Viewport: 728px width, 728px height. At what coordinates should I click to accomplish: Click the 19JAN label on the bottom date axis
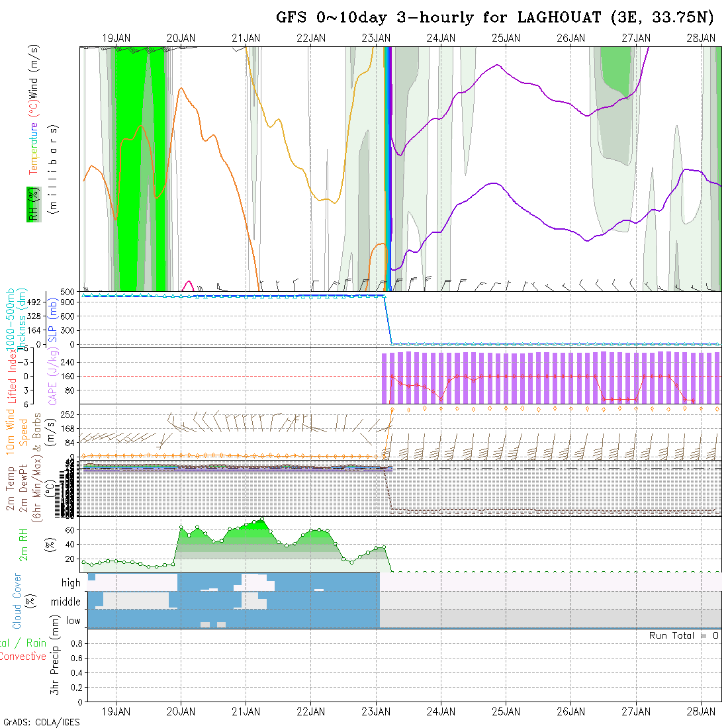click(x=116, y=711)
